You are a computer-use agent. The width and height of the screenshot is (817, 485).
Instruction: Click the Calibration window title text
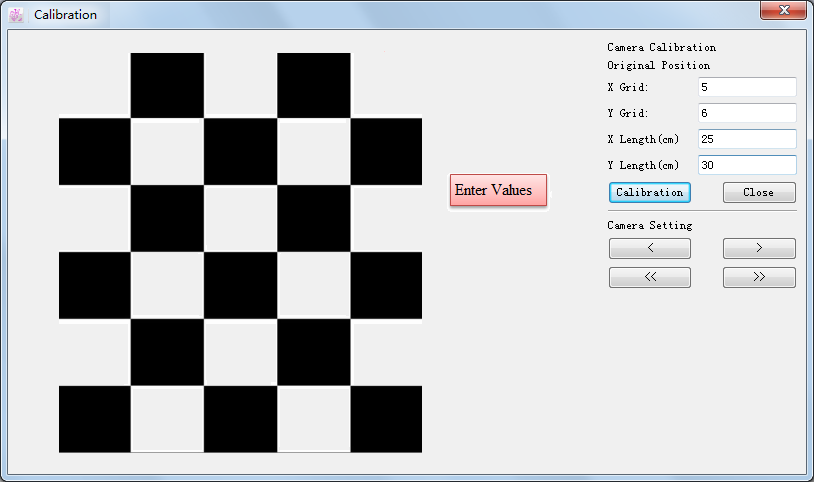click(66, 15)
